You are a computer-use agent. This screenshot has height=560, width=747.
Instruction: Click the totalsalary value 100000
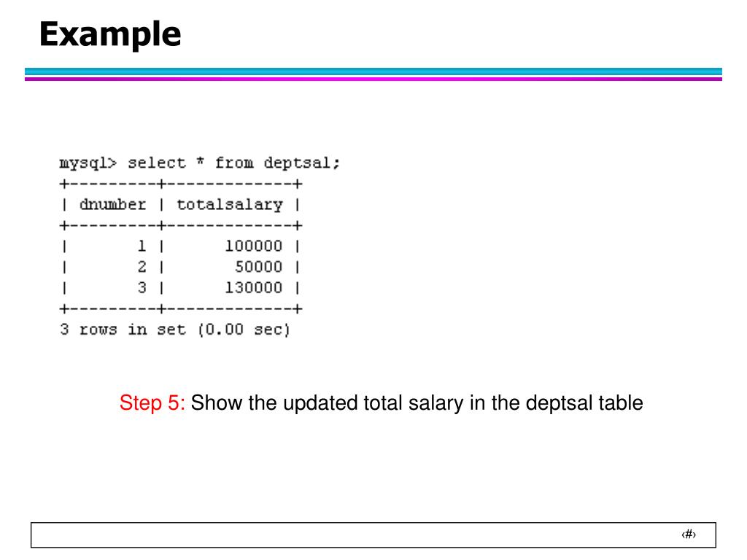(253, 246)
